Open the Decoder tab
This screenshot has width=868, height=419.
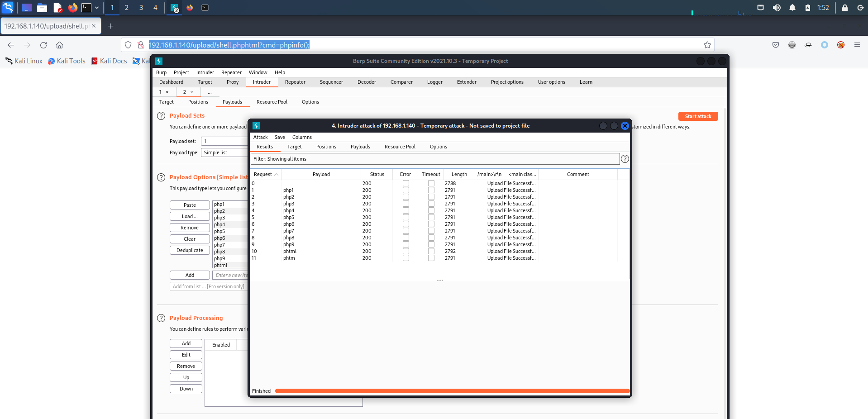367,82
